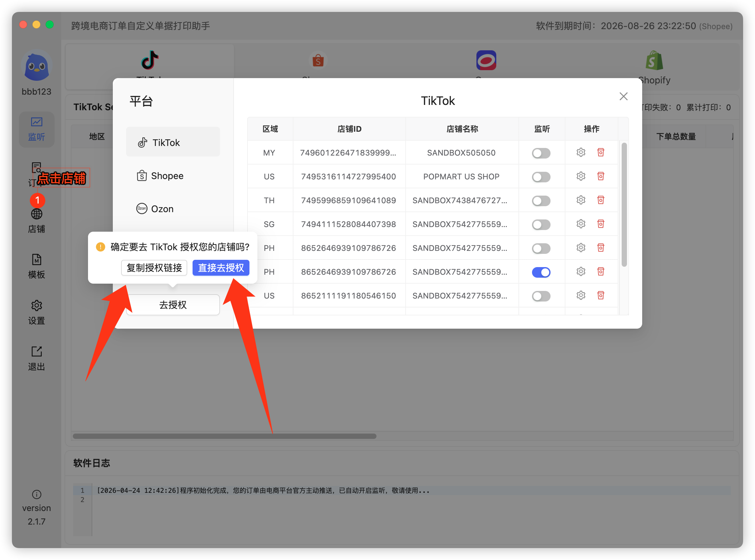Click the store table vertical scrollbar

624,205
